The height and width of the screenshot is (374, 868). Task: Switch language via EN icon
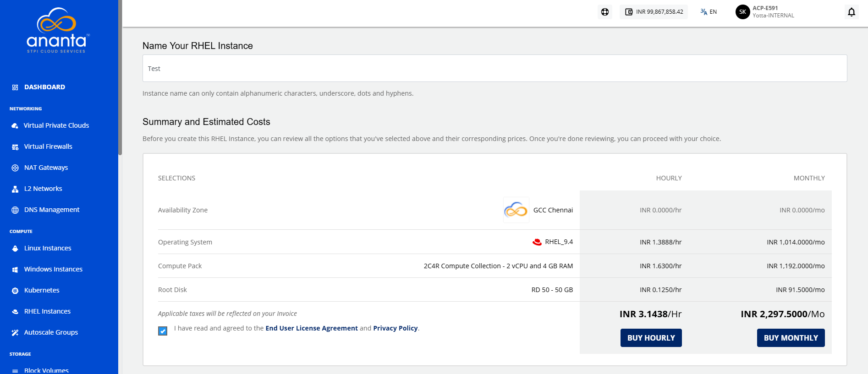point(703,12)
